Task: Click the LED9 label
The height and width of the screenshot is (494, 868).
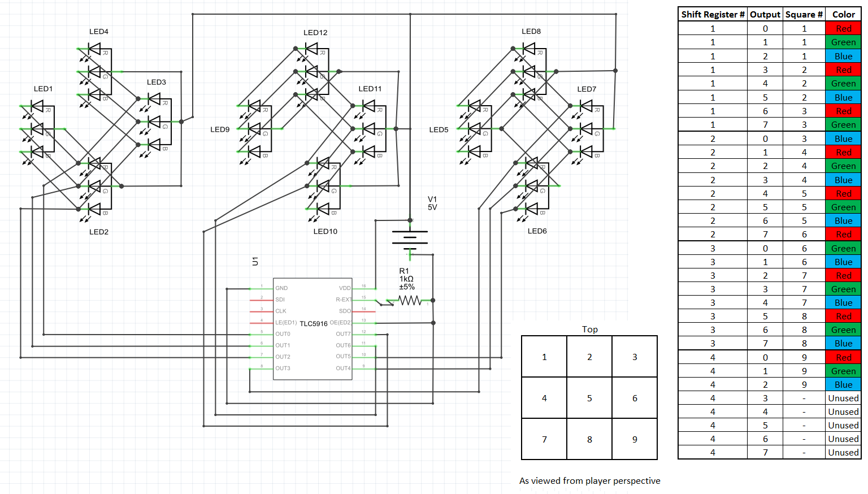Action: (x=220, y=129)
